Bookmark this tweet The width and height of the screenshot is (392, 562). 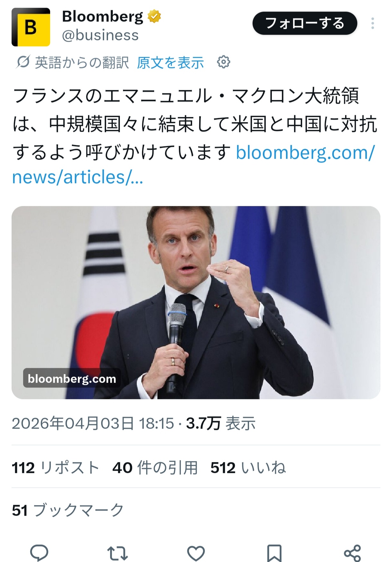pyautogui.click(x=274, y=553)
